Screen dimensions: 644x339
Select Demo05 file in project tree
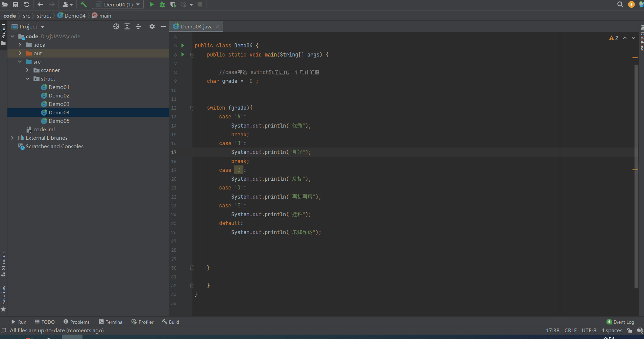pyautogui.click(x=59, y=121)
